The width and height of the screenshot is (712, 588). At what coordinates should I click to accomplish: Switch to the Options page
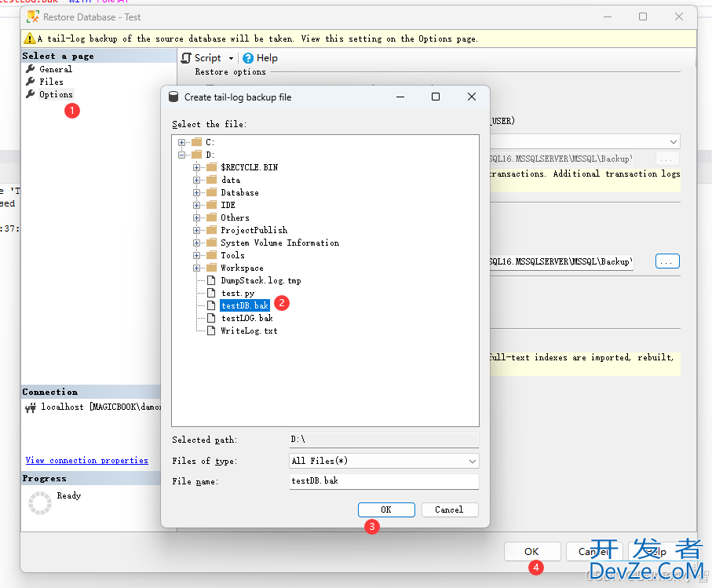pyautogui.click(x=56, y=94)
